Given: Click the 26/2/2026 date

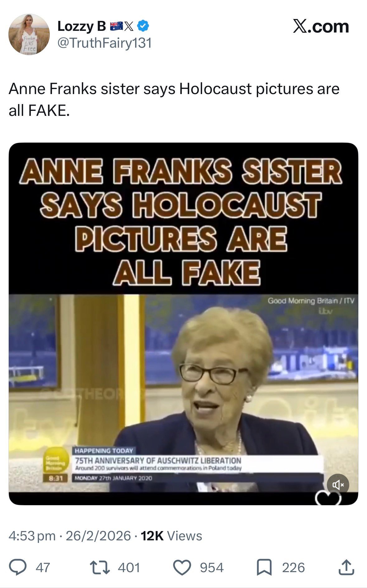Looking at the screenshot, I should 98,536.
